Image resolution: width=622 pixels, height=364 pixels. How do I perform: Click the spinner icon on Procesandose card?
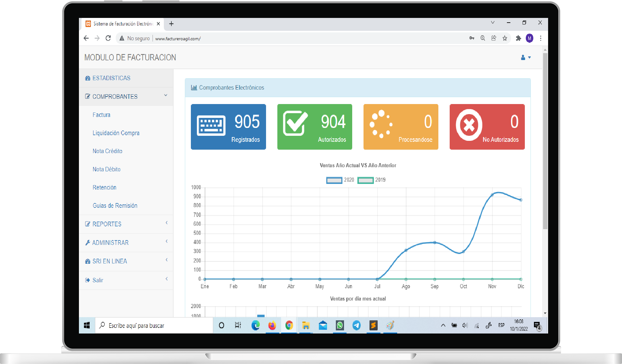tap(381, 124)
